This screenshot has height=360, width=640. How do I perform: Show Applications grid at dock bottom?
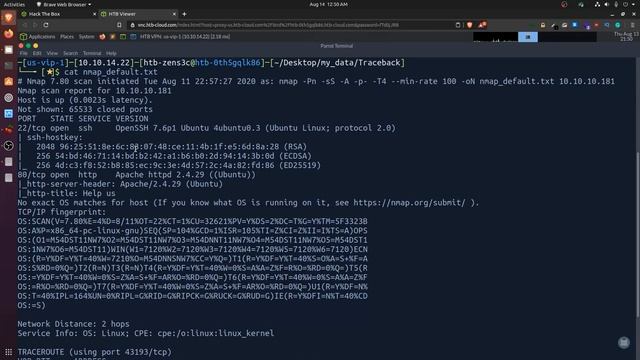pyautogui.click(x=9, y=351)
